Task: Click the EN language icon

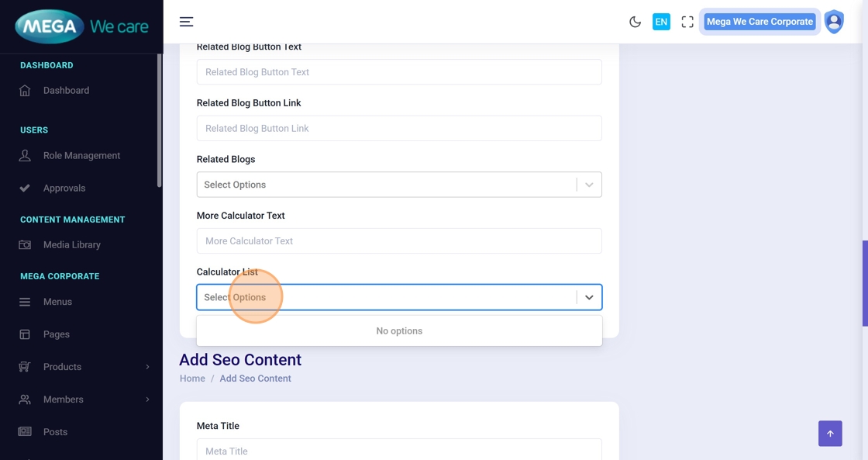Action: tap(661, 22)
